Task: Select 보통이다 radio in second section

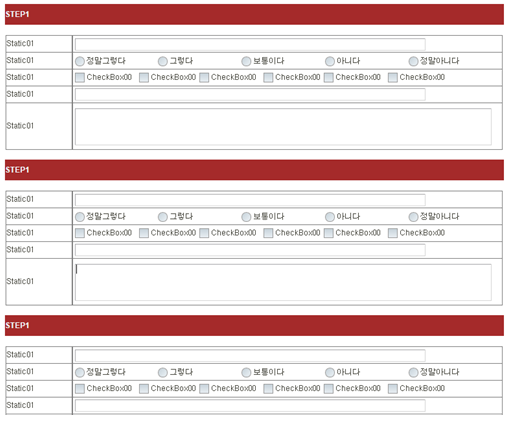Action: click(x=246, y=217)
